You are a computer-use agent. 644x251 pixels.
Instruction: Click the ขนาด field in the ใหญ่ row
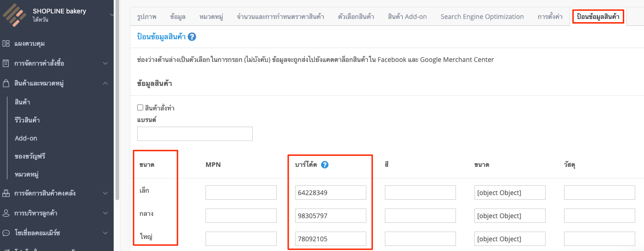tap(510, 239)
